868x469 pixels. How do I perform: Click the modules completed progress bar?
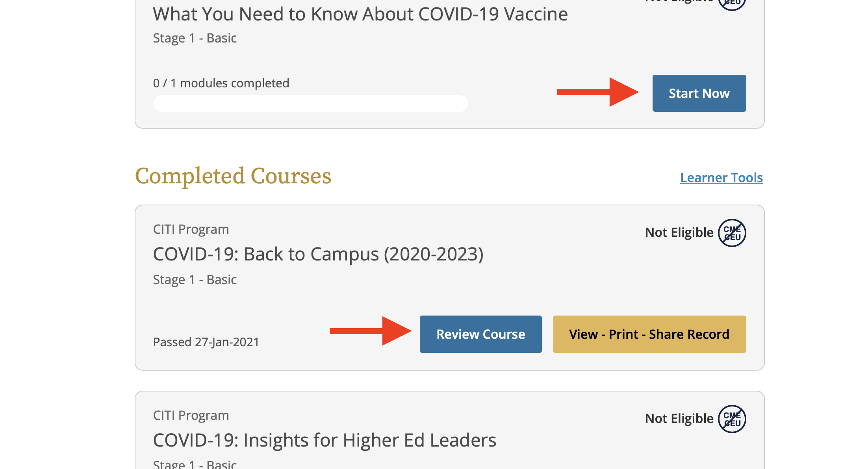click(x=310, y=103)
